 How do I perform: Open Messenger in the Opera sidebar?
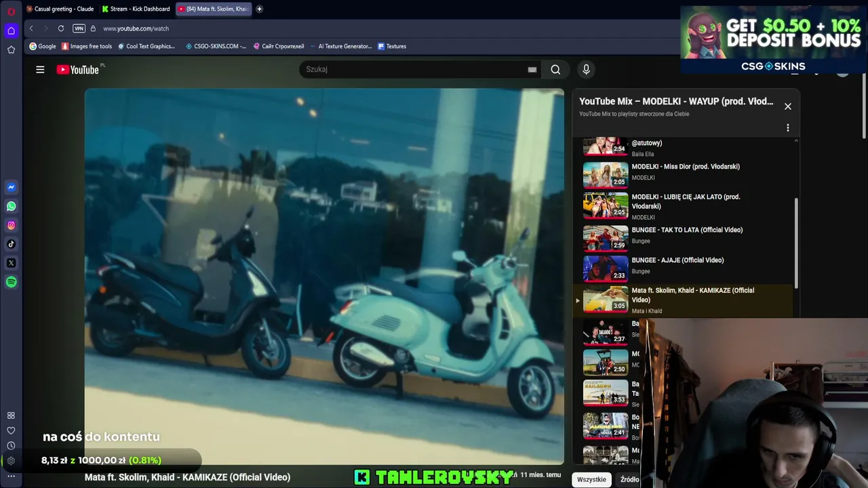[x=11, y=187]
